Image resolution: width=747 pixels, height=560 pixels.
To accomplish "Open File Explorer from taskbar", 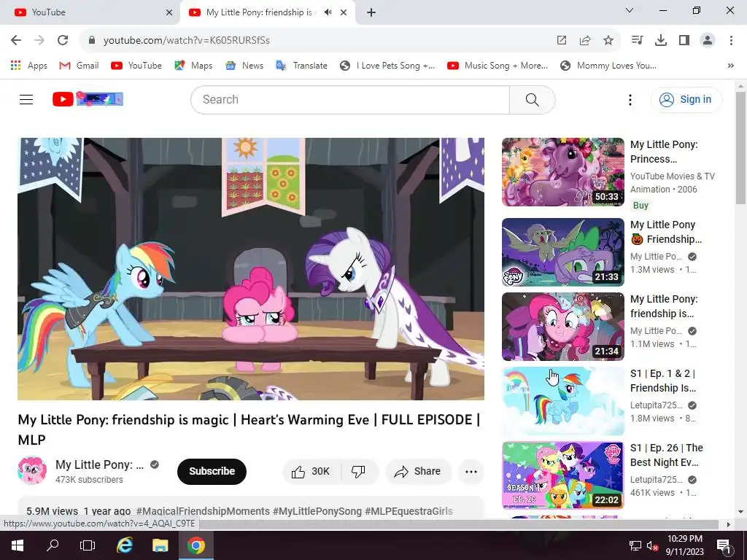I will (x=160, y=545).
